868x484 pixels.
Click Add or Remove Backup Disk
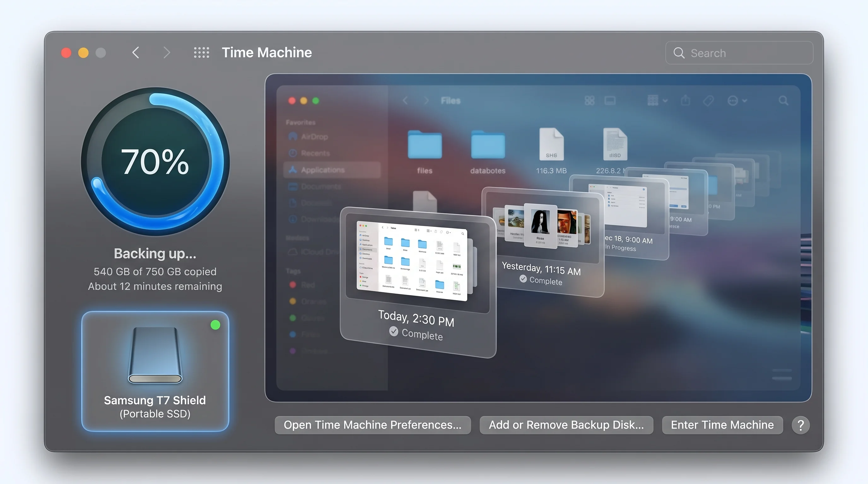[x=566, y=425]
